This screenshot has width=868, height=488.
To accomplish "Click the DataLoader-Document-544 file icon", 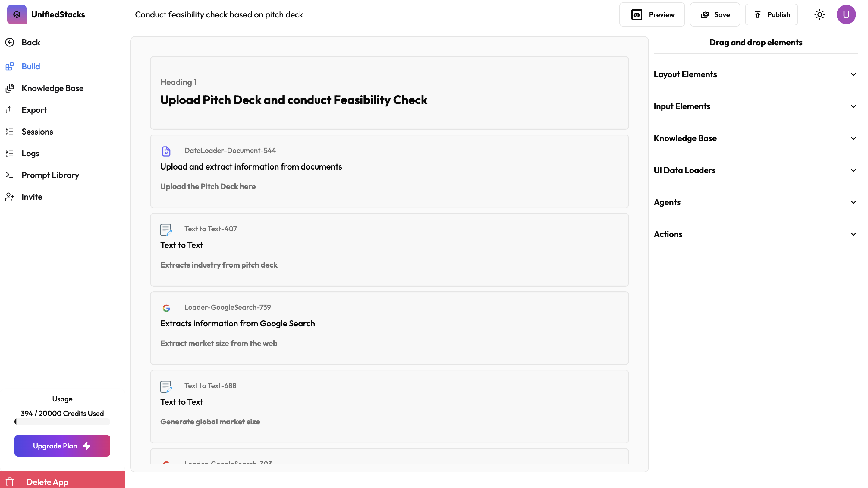I will pos(166,151).
